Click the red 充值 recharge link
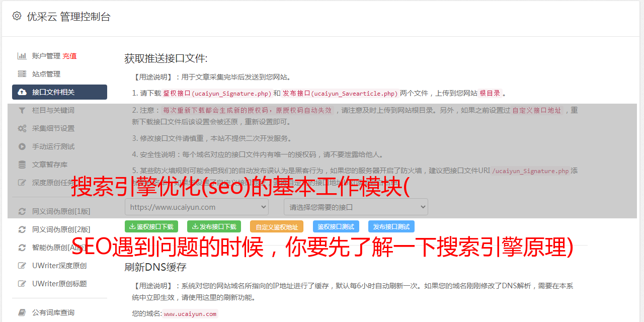 (x=69, y=56)
